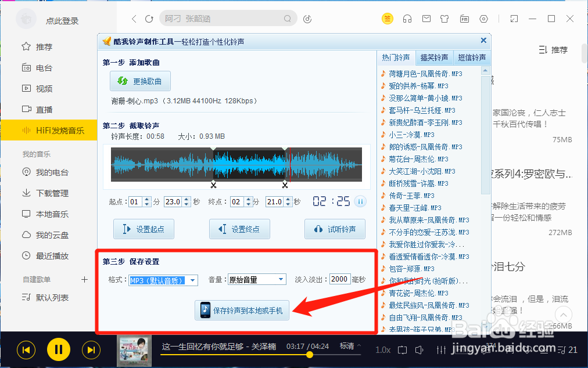Refresh the page with the reload icon

pyautogui.click(x=149, y=19)
